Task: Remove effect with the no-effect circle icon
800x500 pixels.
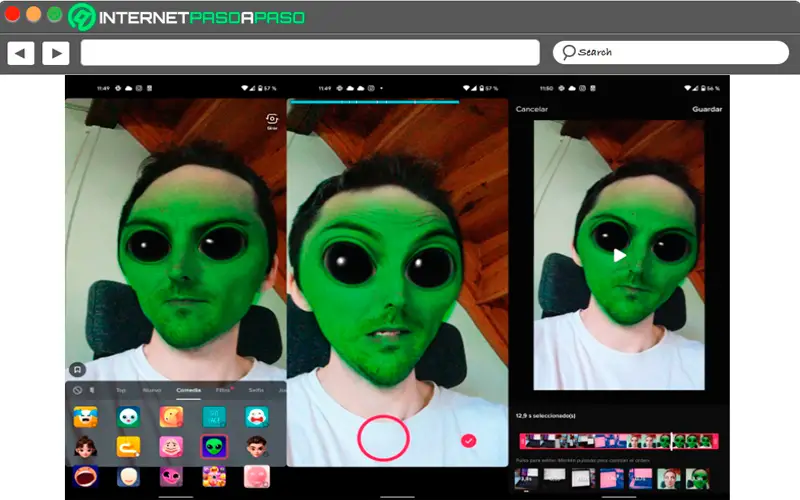Action: (78, 390)
